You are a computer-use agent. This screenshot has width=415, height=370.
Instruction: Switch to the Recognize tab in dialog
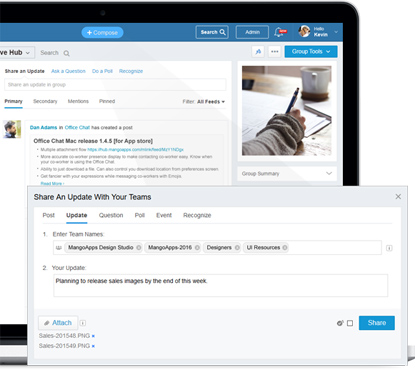tap(197, 215)
